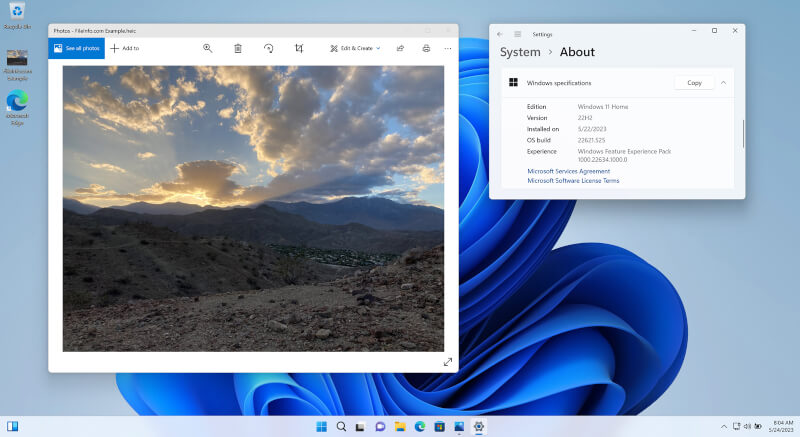Open Task View on taskbar
This screenshot has width=800, height=437.
pos(360,427)
